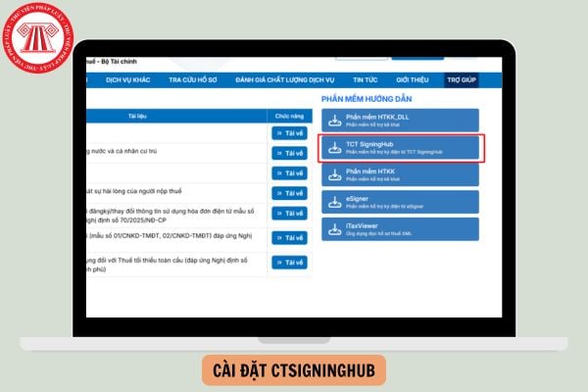Go to the TIN TỨC menu item
The height and width of the screenshot is (392, 588).
pos(366,80)
